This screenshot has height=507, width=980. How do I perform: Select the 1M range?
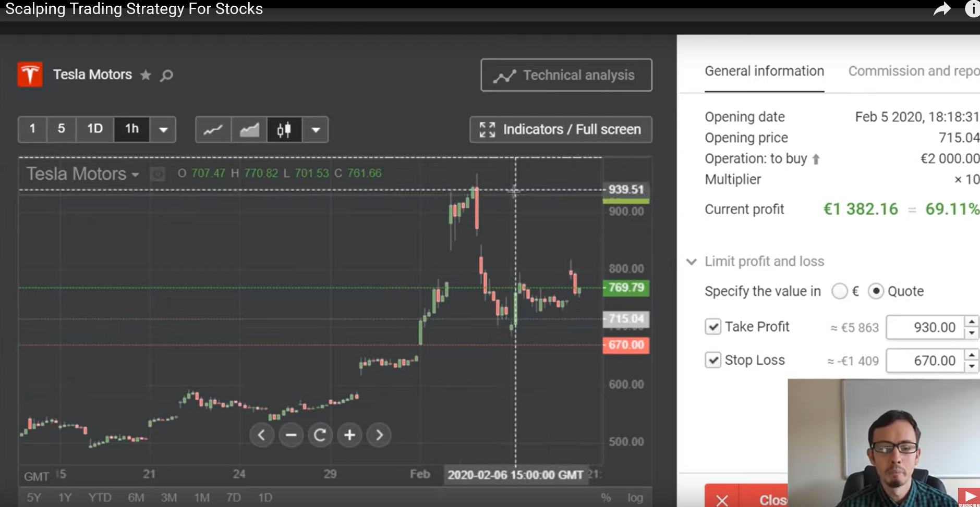[201, 498]
